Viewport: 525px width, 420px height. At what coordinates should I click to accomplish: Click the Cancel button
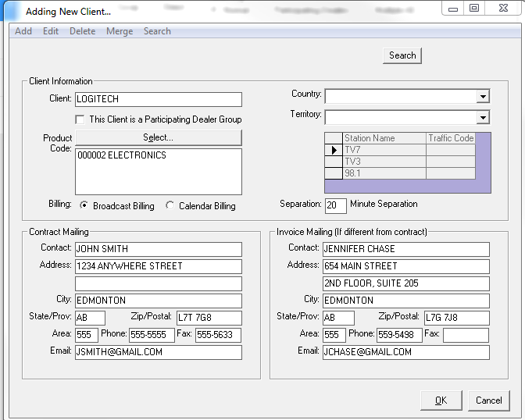click(x=489, y=400)
